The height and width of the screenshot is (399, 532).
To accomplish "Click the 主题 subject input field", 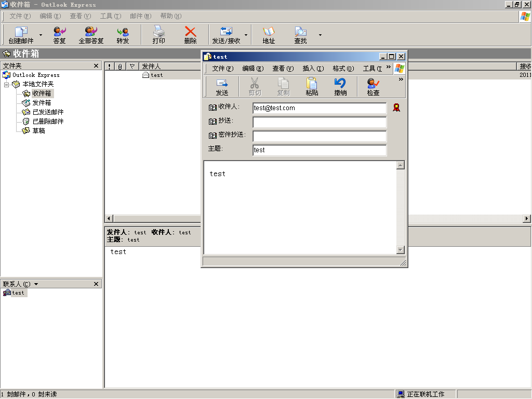I will pyautogui.click(x=320, y=150).
